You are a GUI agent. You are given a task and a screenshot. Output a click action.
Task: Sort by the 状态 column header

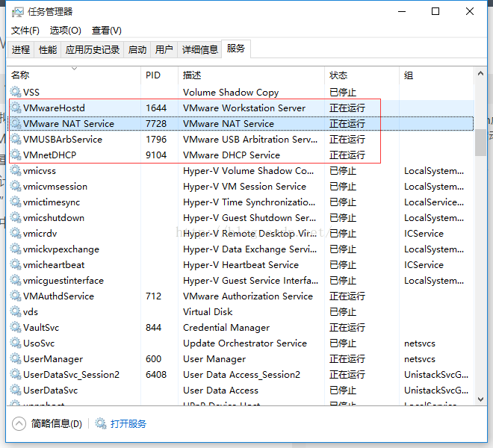362,75
